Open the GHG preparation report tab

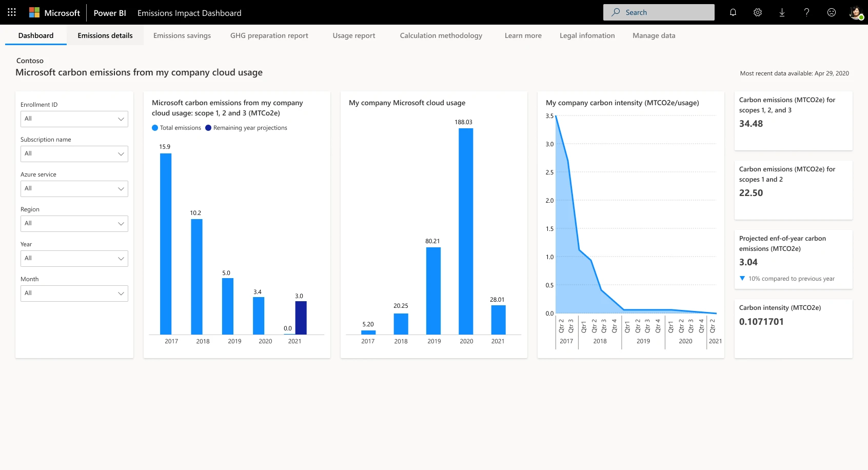[x=269, y=35]
